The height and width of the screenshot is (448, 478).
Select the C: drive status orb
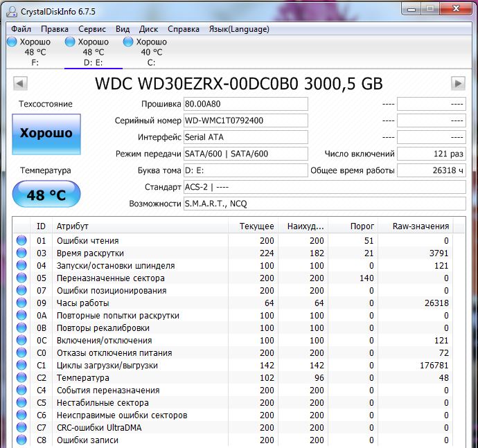(128, 42)
